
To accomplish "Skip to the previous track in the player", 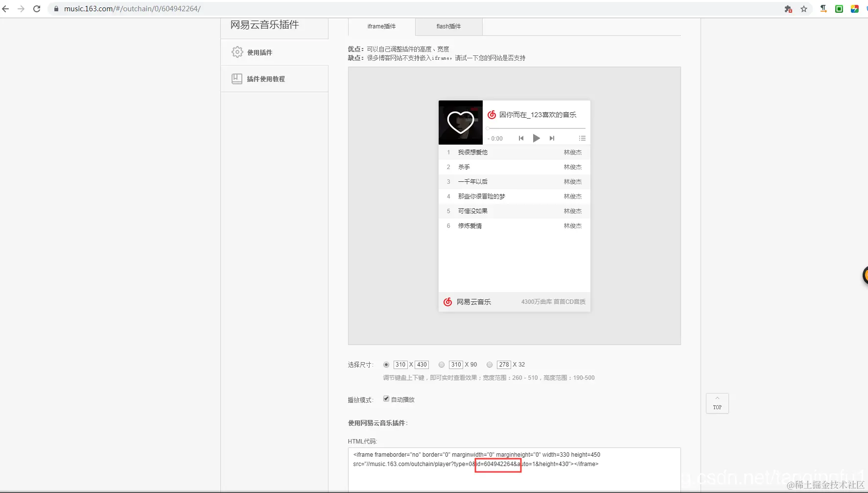I will (x=521, y=138).
